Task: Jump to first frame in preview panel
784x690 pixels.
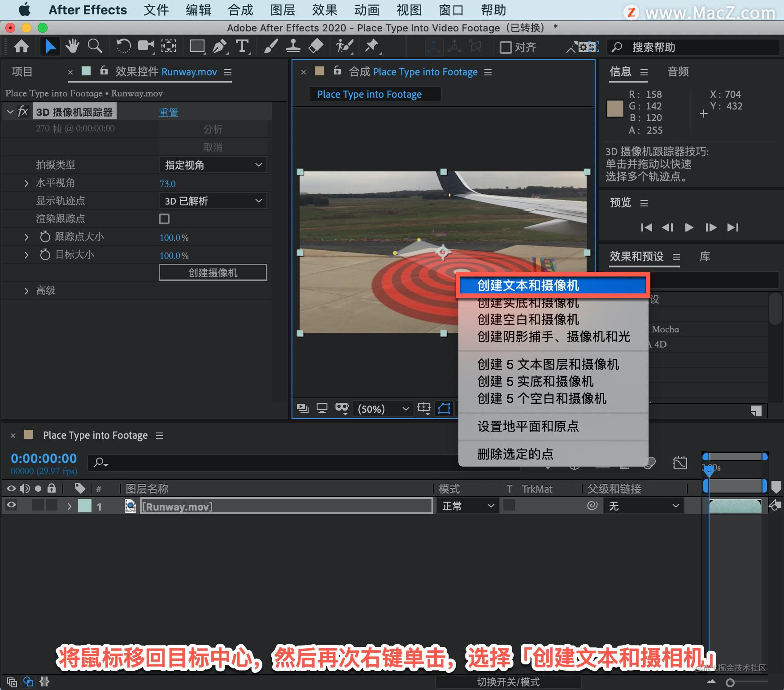Action: [x=646, y=227]
